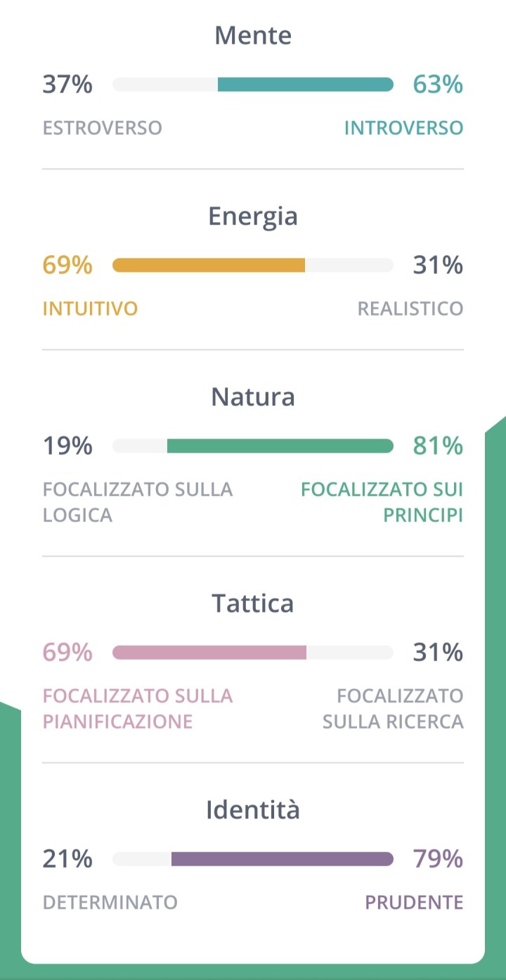506x980 pixels.
Task: Click the DETERMINATO trait label
Action: (x=110, y=902)
